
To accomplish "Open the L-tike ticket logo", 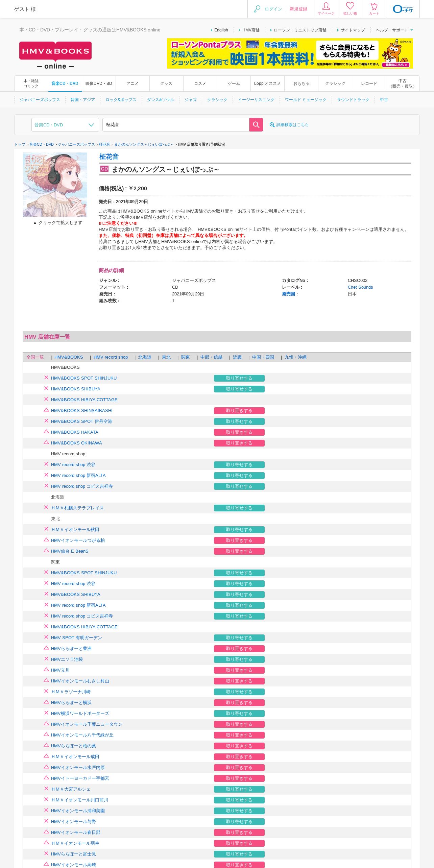I will [x=403, y=9].
